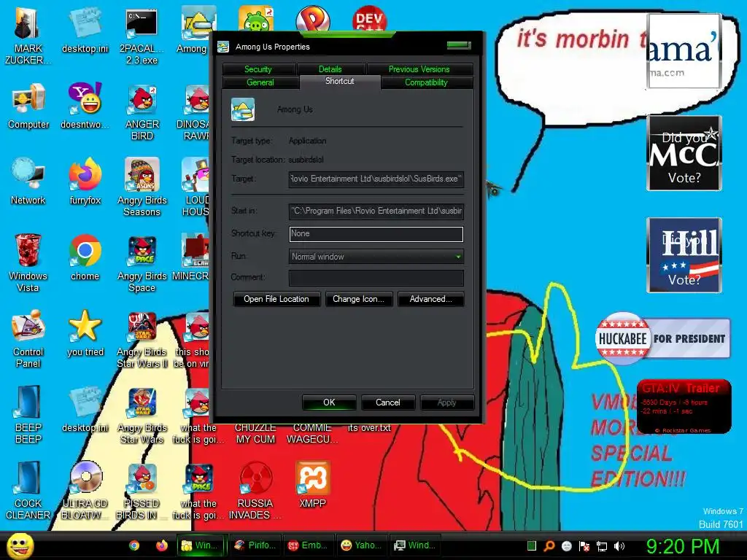
Task: Click the Huckabee For President gadget
Action: [662, 338]
